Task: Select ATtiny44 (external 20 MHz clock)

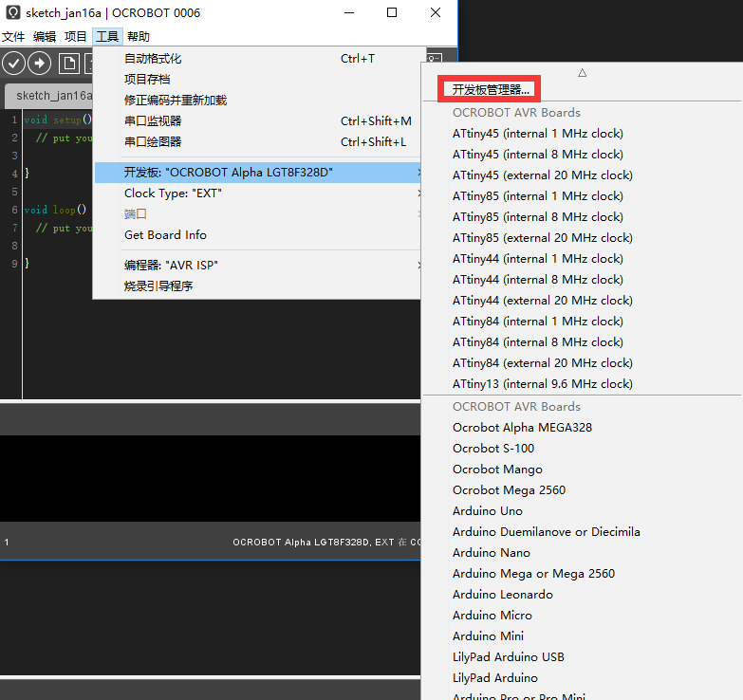Action: pyautogui.click(x=542, y=301)
